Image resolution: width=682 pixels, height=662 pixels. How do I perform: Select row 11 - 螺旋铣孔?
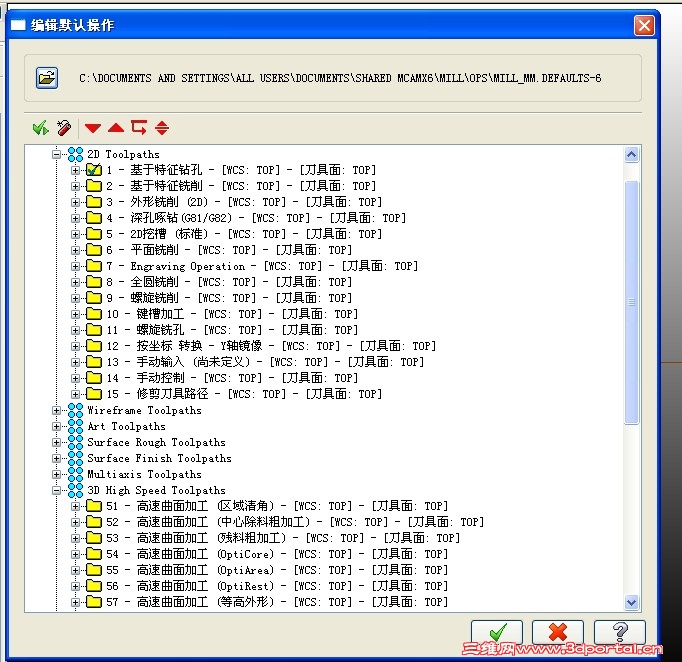(x=232, y=330)
